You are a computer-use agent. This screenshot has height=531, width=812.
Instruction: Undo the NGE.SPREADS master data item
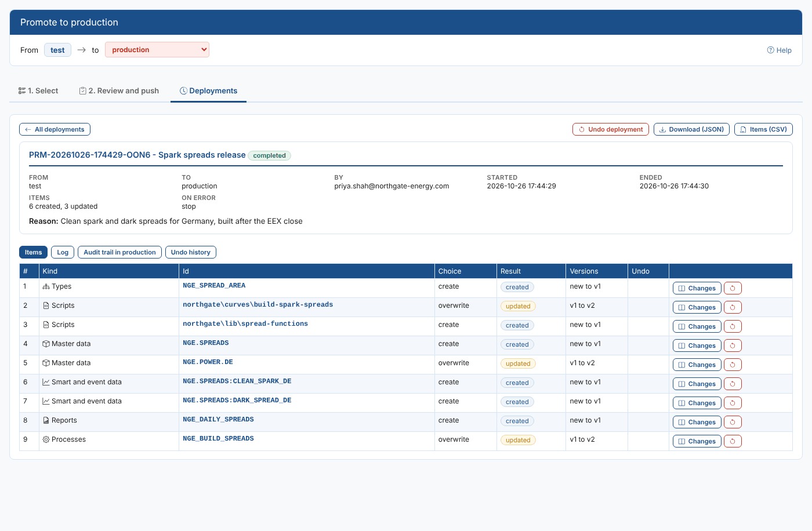click(x=733, y=345)
